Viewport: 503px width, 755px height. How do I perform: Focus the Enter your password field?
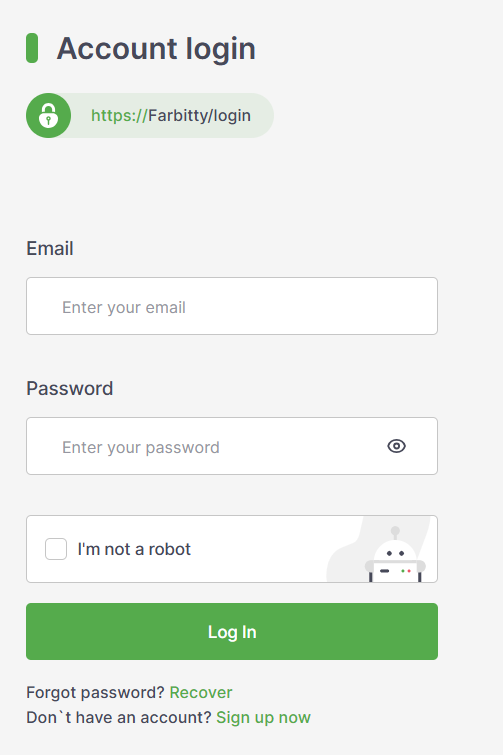point(232,446)
